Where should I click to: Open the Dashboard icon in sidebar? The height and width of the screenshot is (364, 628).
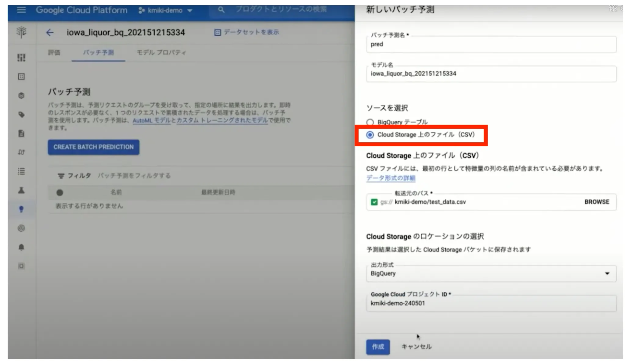21,58
